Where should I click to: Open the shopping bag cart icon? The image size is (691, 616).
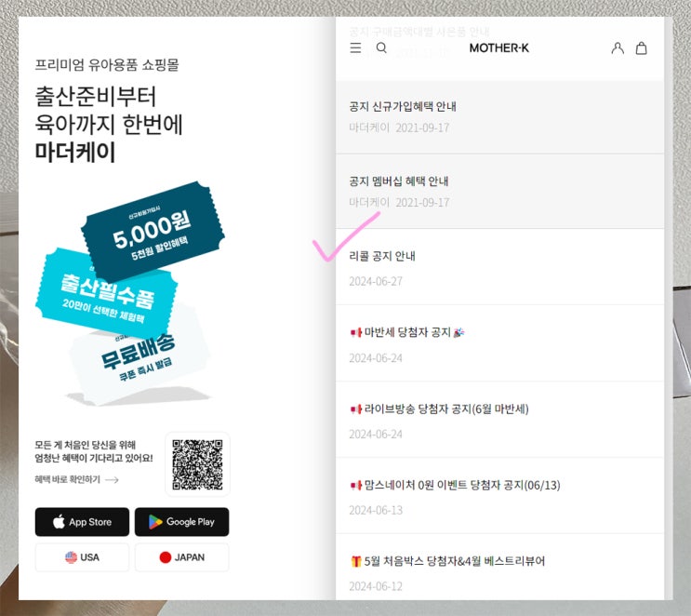point(641,48)
